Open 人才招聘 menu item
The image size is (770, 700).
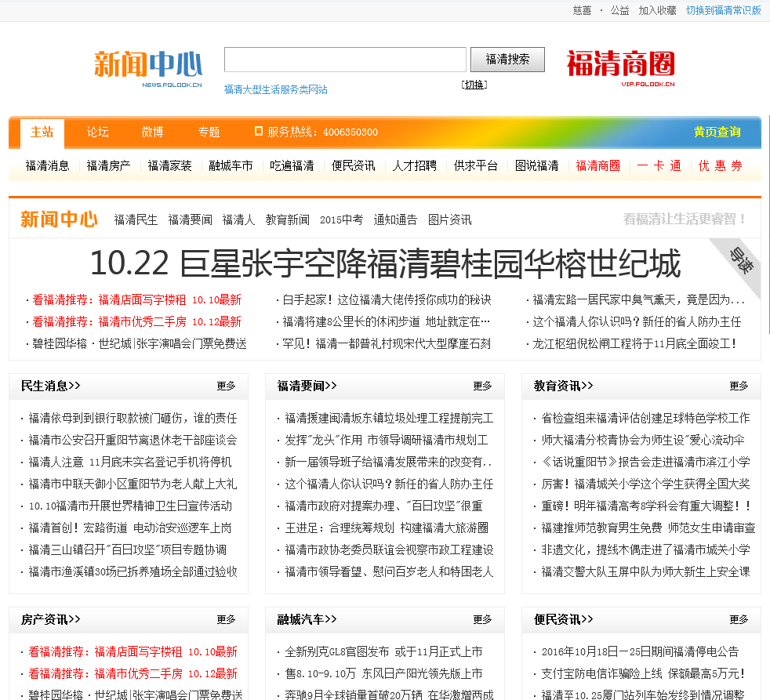click(415, 166)
